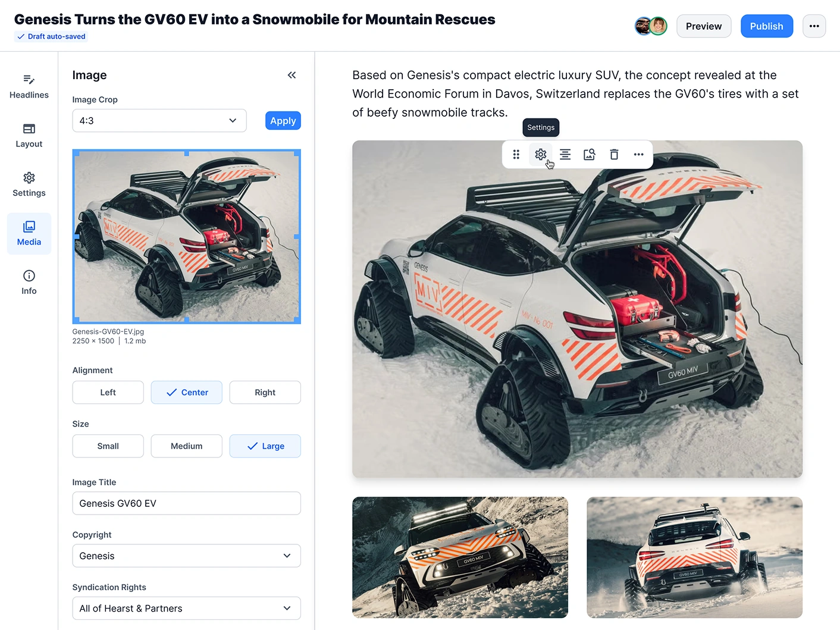
Task: Choose Medium image size
Action: click(x=186, y=446)
